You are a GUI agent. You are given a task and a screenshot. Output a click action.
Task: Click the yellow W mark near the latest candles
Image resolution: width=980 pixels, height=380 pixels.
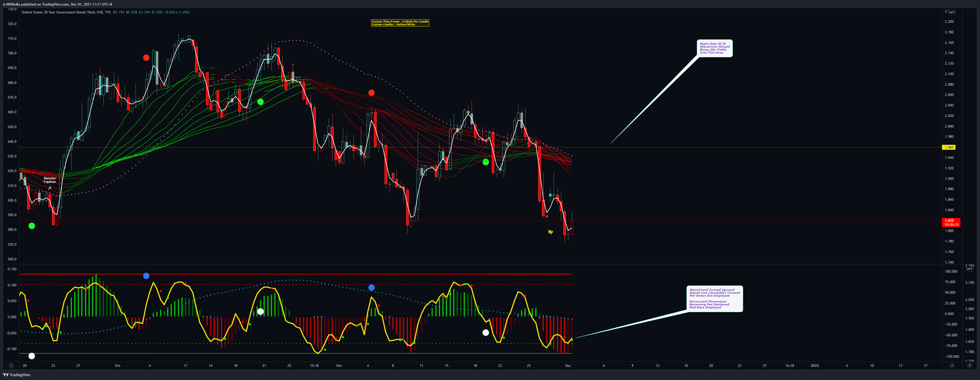[x=550, y=232]
